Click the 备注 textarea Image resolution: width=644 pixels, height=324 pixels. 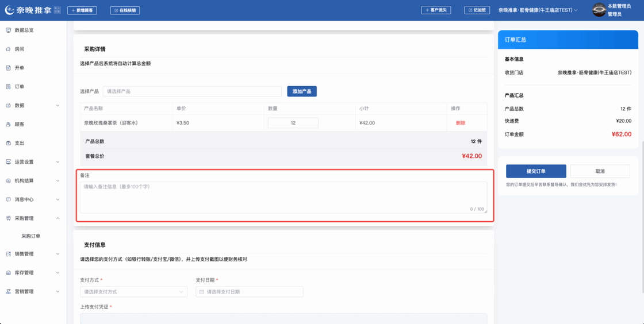point(283,198)
